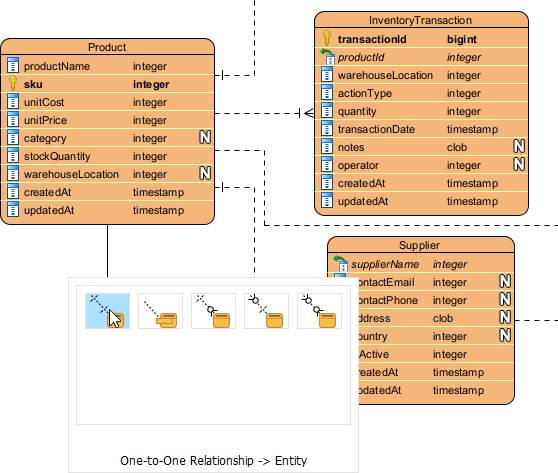This screenshot has height=473, width=558.
Task: Click the nullable N marker on operator row
Action: point(519,164)
